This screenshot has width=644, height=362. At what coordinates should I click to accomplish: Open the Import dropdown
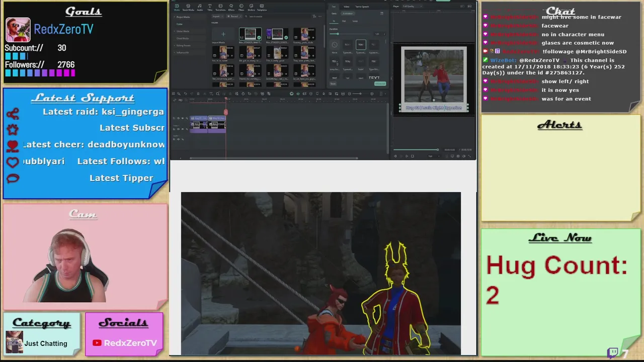[217, 17]
